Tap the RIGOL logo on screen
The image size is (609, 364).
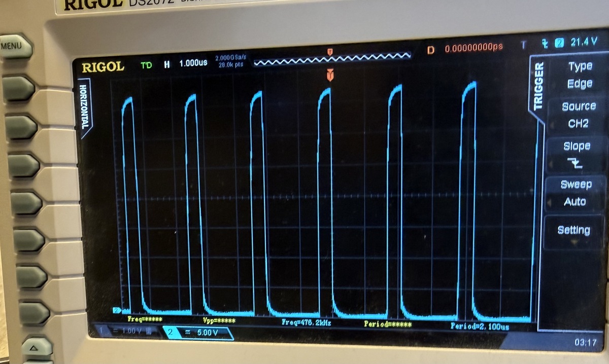(103, 66)
